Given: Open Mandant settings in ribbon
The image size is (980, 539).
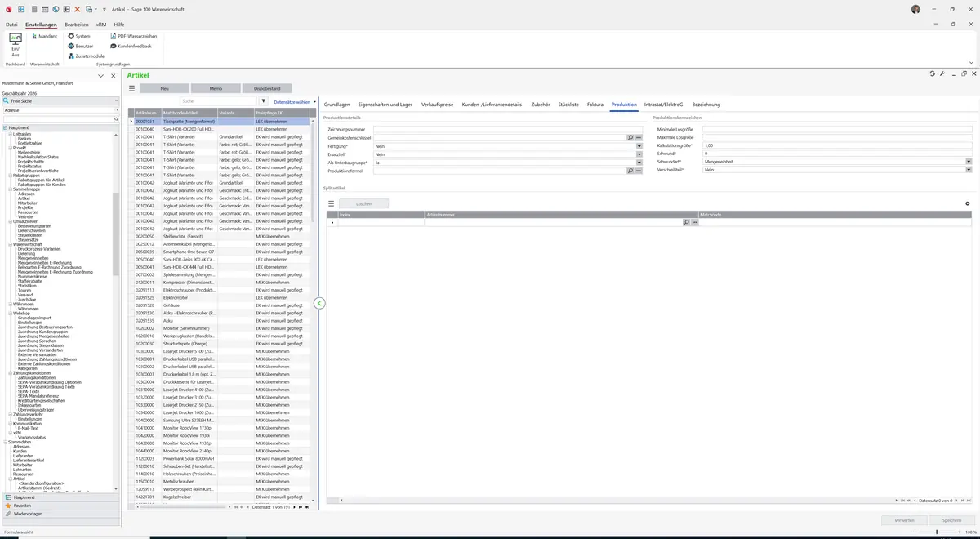Looking at the screenshot, I should [x=43, y=36].
